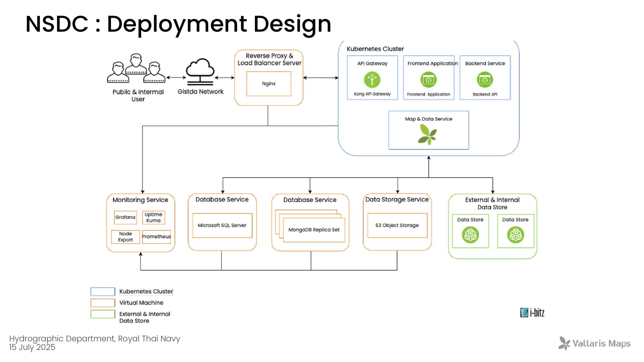Click 'Database Service' heading above Microsoft SQL Server
The image size is (644, 362).
pos(222,200)
